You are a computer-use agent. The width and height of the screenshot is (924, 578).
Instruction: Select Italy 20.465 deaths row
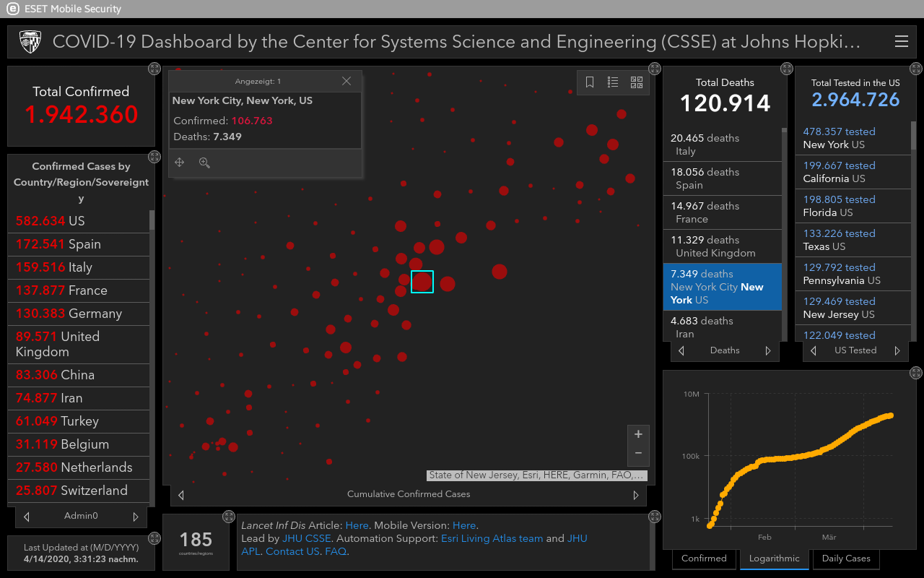(x=723, y=144)
